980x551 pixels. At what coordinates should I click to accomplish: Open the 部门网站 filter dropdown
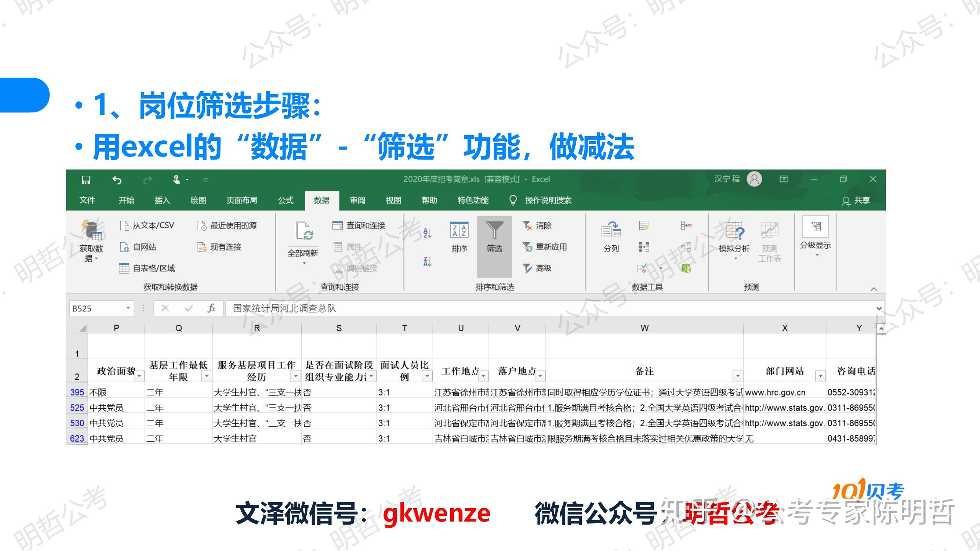(x=820, y=377)
